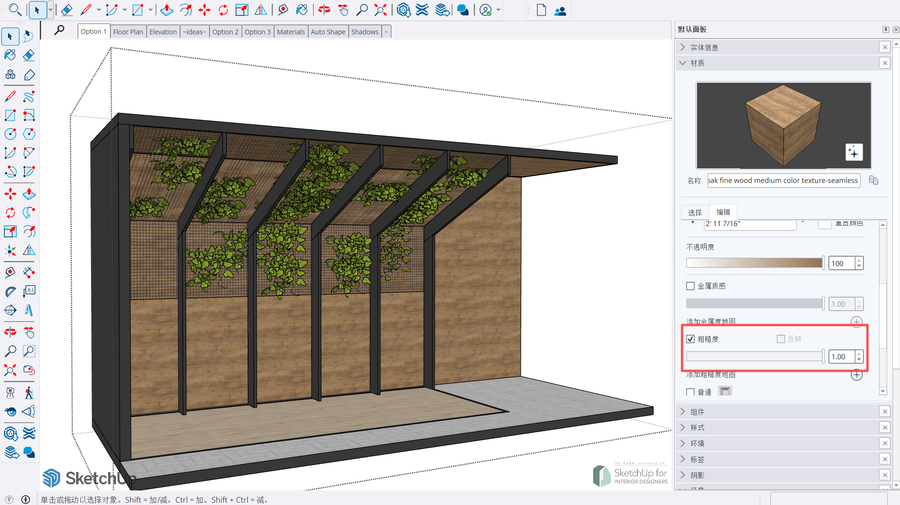Switch to the Floor Plan scene tab
This screenshot has width=900, height=505.
[128, 31]
